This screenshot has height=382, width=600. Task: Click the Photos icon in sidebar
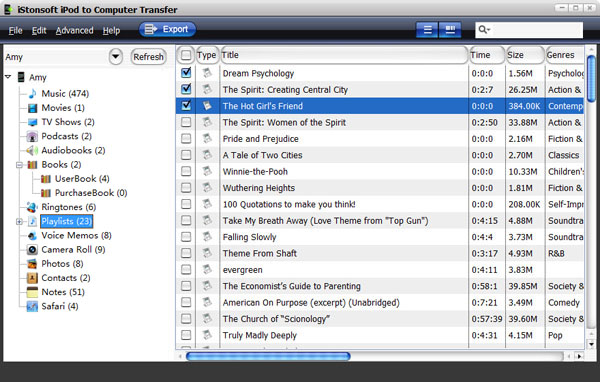click(x=32, y=264)
